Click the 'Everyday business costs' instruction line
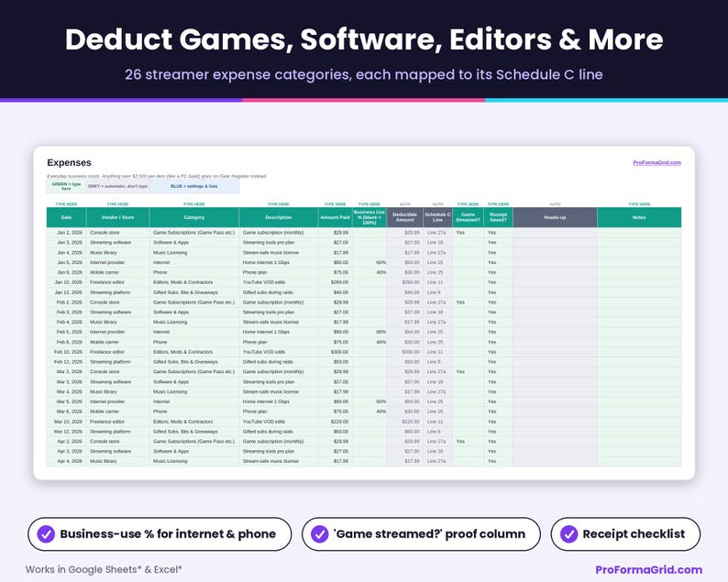 [157, 176]
